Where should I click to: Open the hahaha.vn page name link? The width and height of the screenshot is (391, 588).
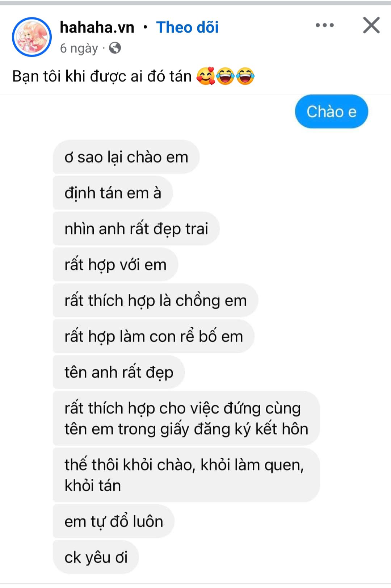[97, 27]
